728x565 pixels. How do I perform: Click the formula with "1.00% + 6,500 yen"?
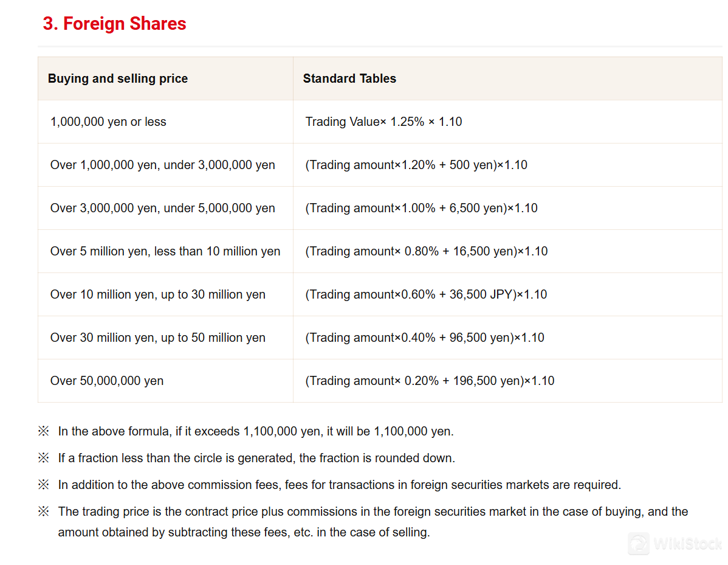pos(421,208)
